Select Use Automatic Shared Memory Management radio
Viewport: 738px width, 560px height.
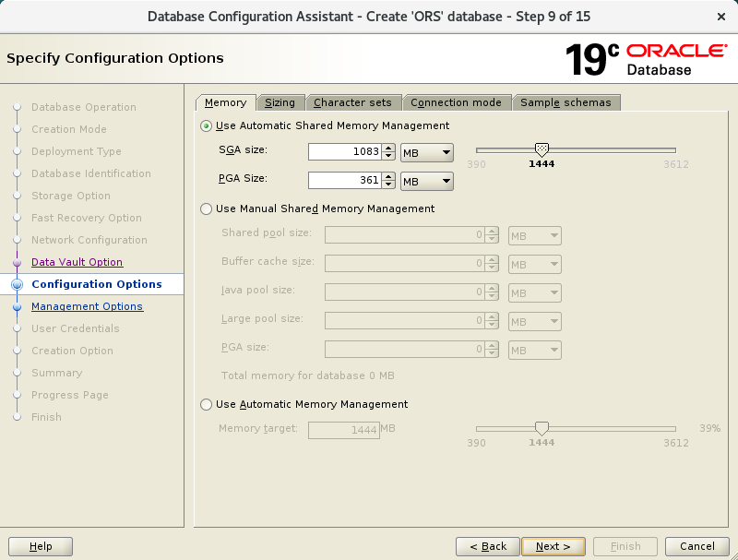coord(206,126)
